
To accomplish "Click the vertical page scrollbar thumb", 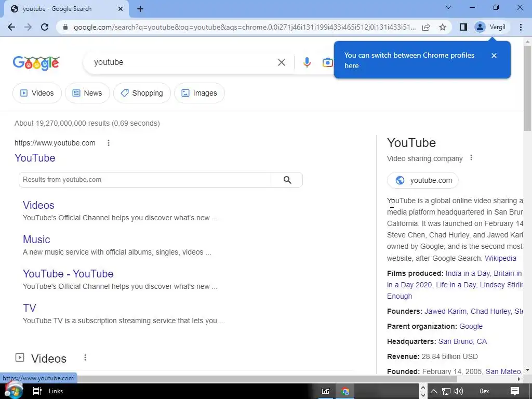I will tap(527, 87).
